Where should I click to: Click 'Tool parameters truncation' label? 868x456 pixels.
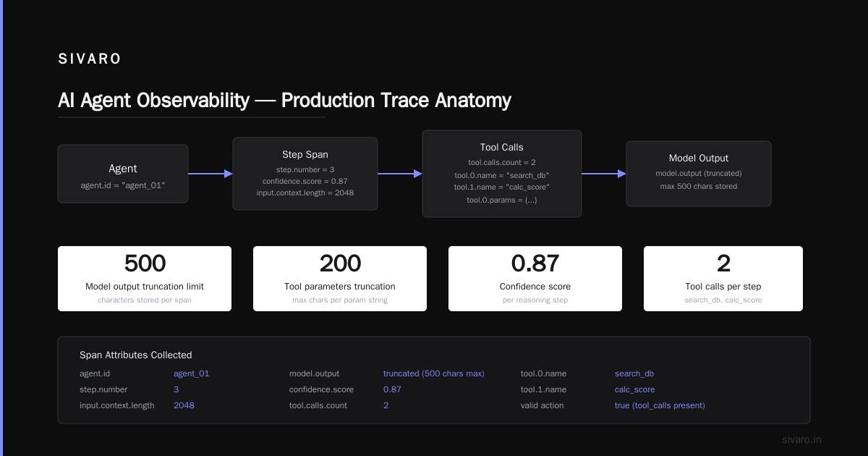tap(340, 287)
